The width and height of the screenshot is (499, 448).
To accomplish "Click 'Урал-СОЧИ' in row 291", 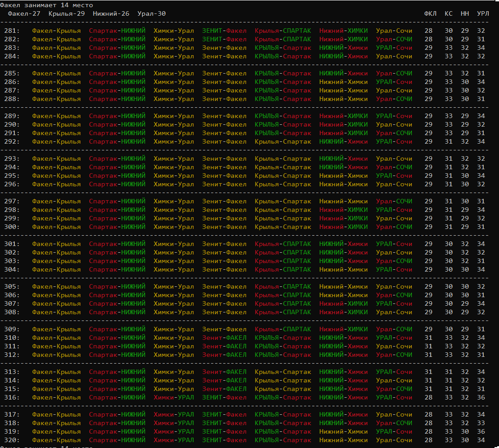I will [x=394, y=133].
